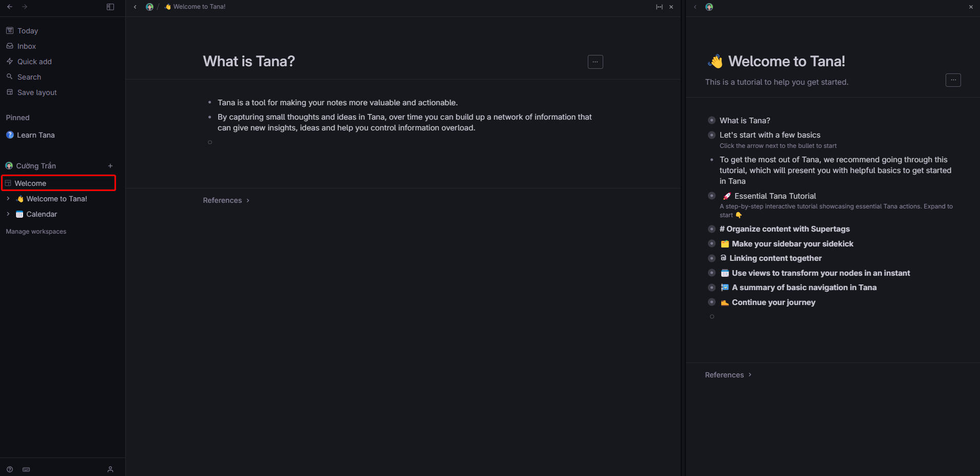The height and width of the screenshot is (476, 980).
Task: Click the back navigation arrow in sidebar
Action: [x=10, y=7]
